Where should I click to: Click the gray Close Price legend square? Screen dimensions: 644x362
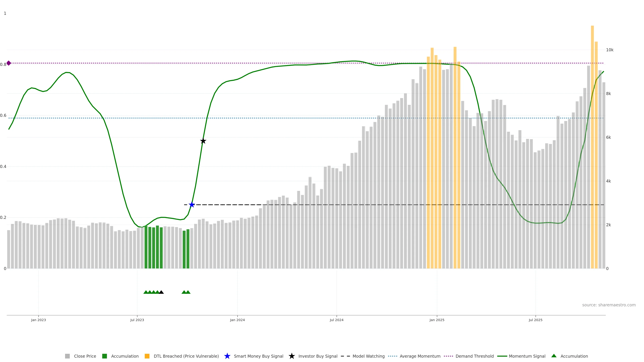tap(67, 356)
